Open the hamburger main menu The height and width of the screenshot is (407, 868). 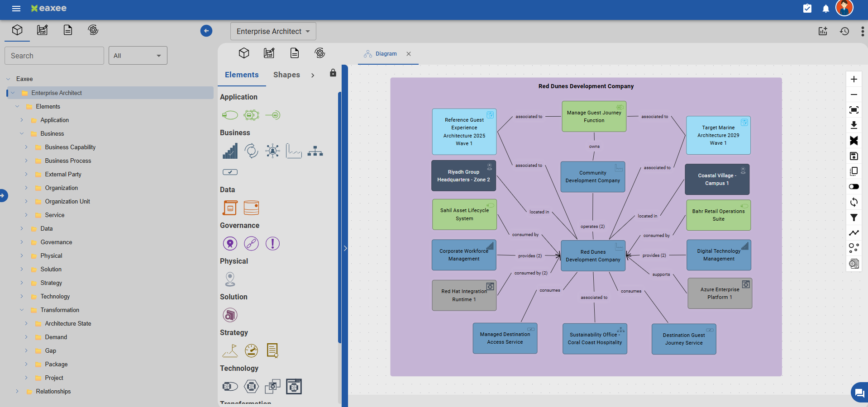click(16, 9)
